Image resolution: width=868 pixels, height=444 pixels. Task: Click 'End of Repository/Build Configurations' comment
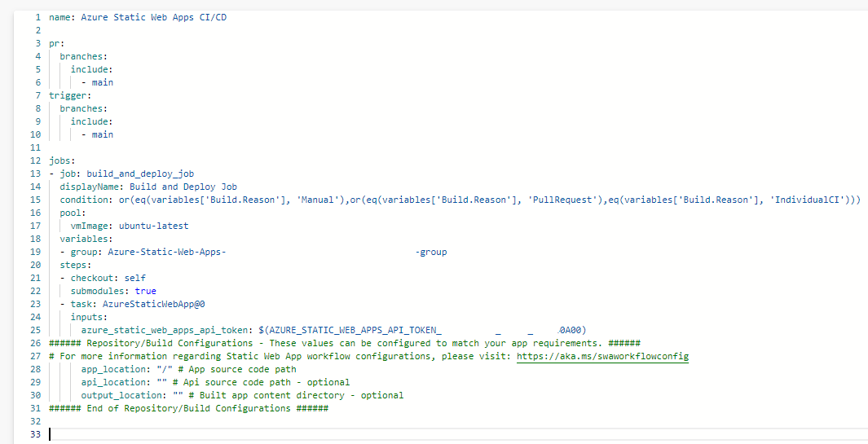pyautogui.click(x=189, y=408)
